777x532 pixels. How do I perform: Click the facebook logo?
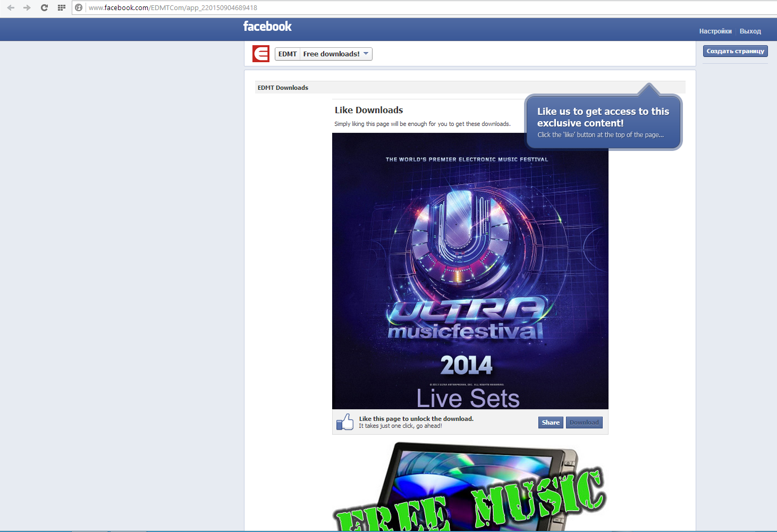pyautogui.click(x=267, y=27)
